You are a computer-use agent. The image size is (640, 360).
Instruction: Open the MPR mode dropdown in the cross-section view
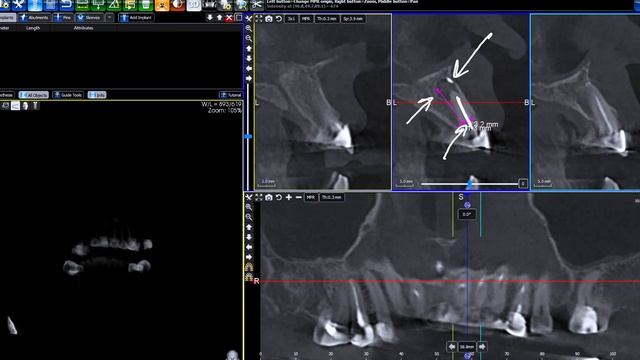click(x=306, y=19)
